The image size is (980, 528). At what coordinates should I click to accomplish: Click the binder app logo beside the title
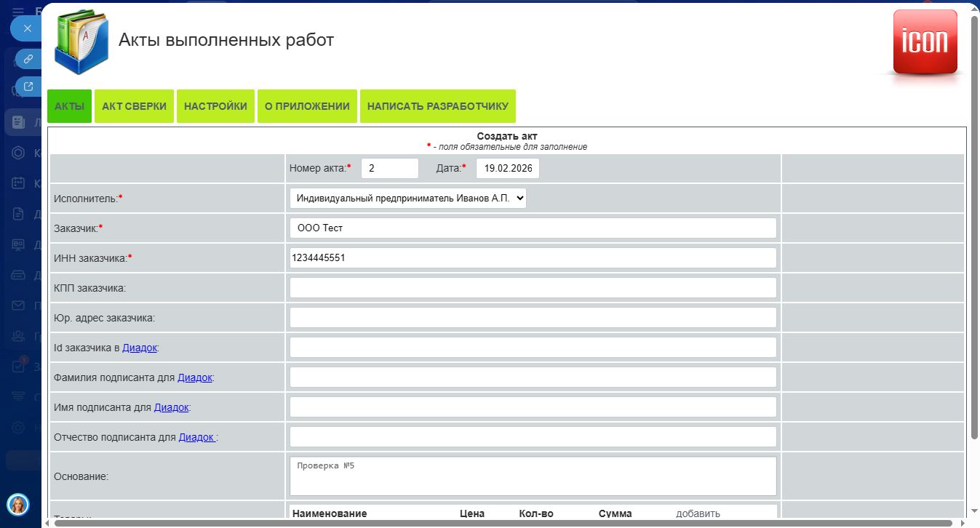(x=81, y=41)
